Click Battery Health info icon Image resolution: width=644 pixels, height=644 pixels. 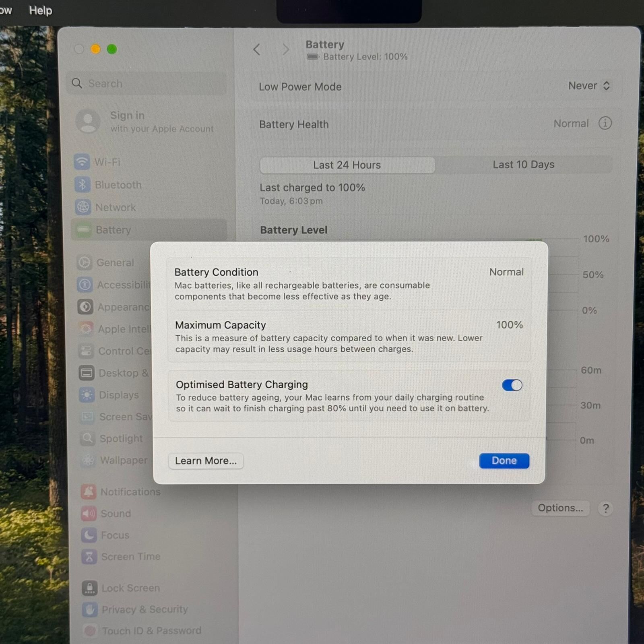click(x=605, y=123)
